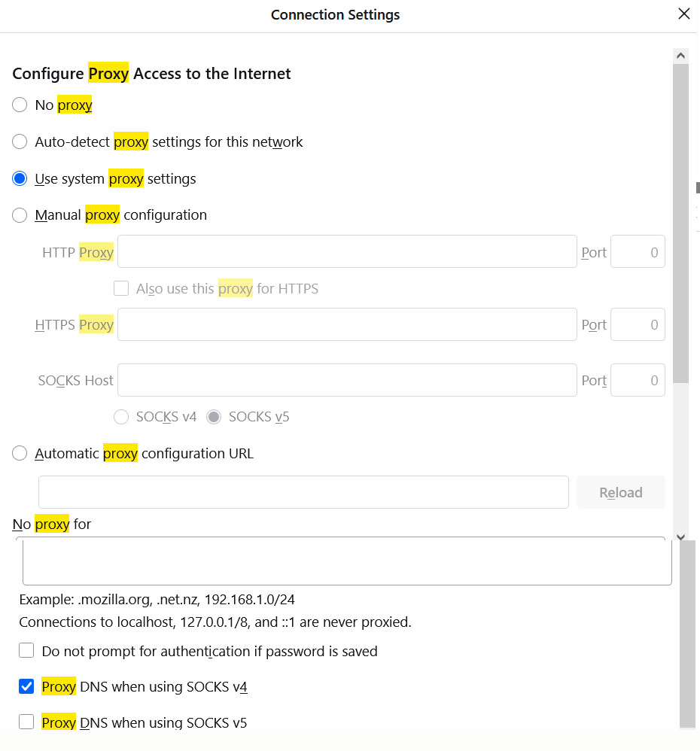Click the automatic proxy configuration URL field
This screenshot has height=751, width=700.
tap(303, 492)
